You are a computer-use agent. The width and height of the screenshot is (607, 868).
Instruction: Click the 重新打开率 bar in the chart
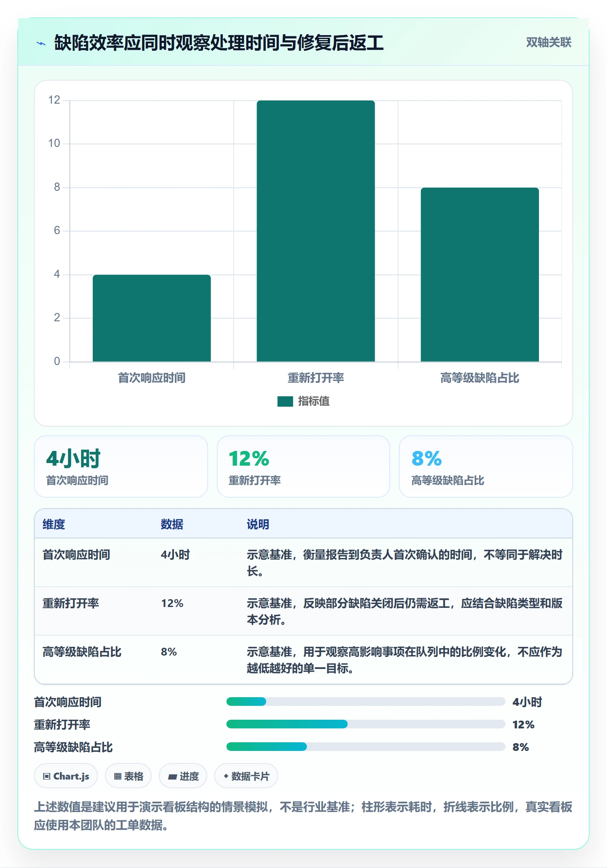pos(316,231)
